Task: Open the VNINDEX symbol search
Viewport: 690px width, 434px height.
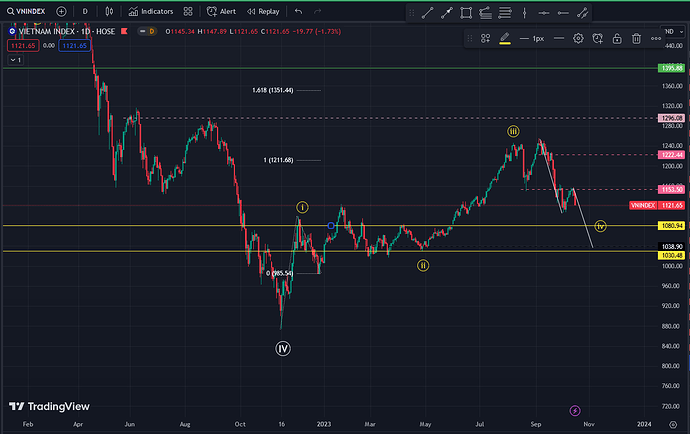Action: [26, 11]
